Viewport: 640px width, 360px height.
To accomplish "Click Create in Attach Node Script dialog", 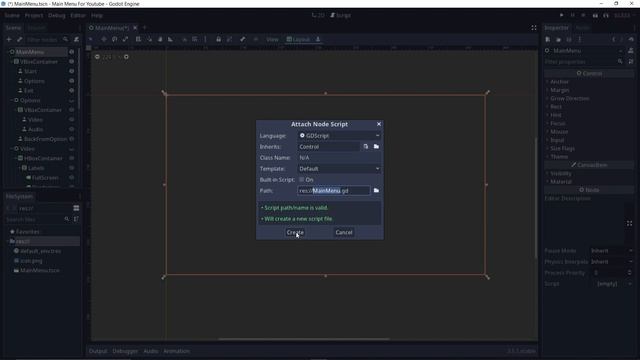I will tap(295, 232).
